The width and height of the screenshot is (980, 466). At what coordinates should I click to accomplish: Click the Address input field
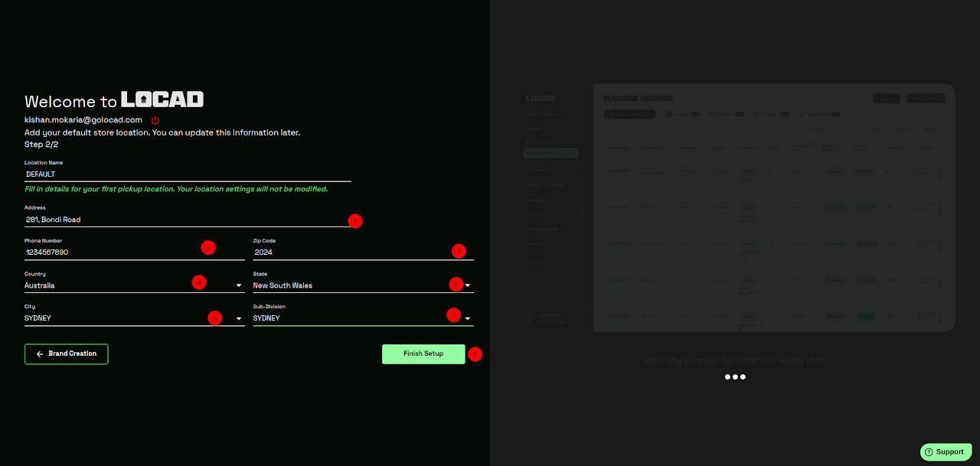click(188, 220)
